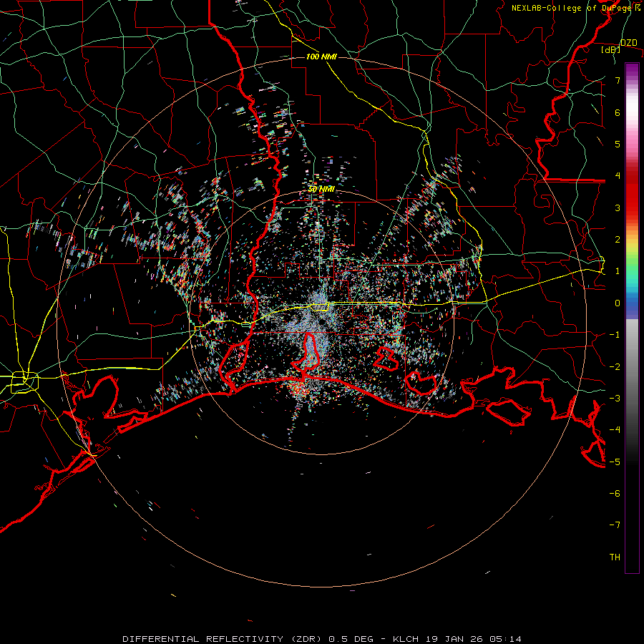Click the [dB] units label
This screenshot has width=644, height=644.
[x=611, y=49]
